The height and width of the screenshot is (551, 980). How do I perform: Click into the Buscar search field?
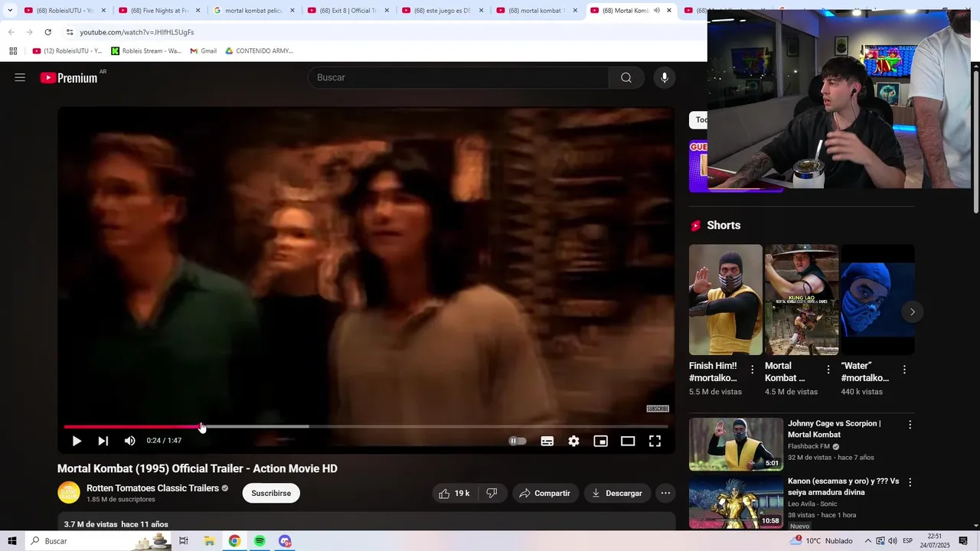point(458,77)
